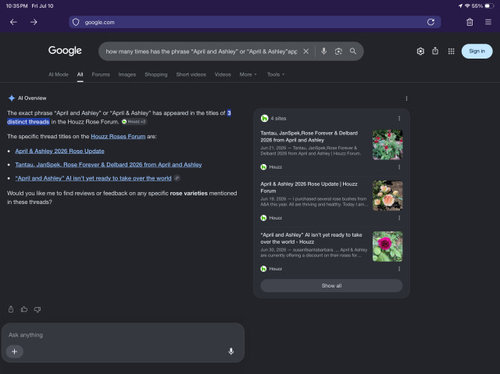Open Google Lens image search icon
The image size is (500, 374).
338,51
